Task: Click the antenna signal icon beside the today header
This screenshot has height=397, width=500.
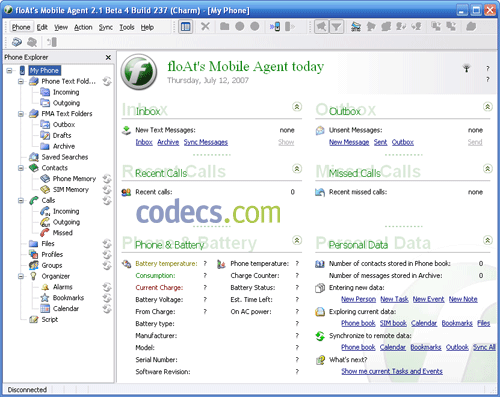Action: point(466,68)
